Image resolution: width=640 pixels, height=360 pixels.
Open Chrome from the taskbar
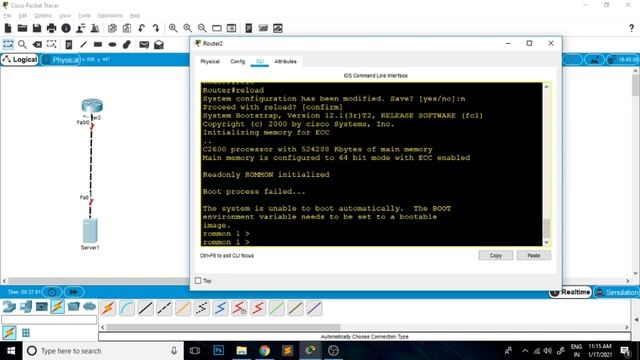(x=264, y=351)
